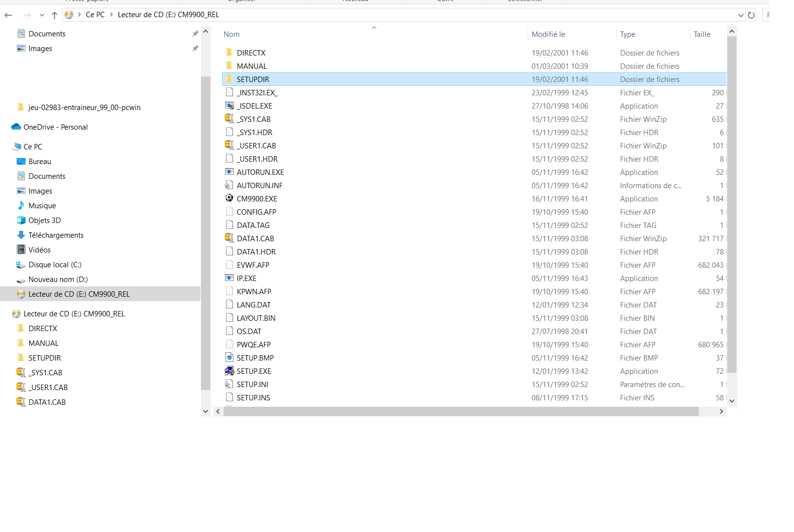Open Nouveau nom (D:) drive
The width and height of the screenshot is (794, 532).
click(58, 280)
